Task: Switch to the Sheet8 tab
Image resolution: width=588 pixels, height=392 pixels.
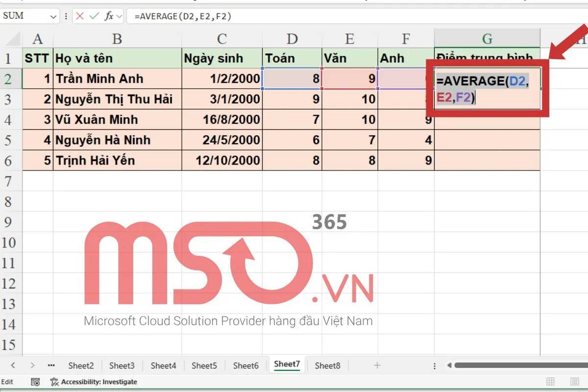Action: tap(327, 365)
